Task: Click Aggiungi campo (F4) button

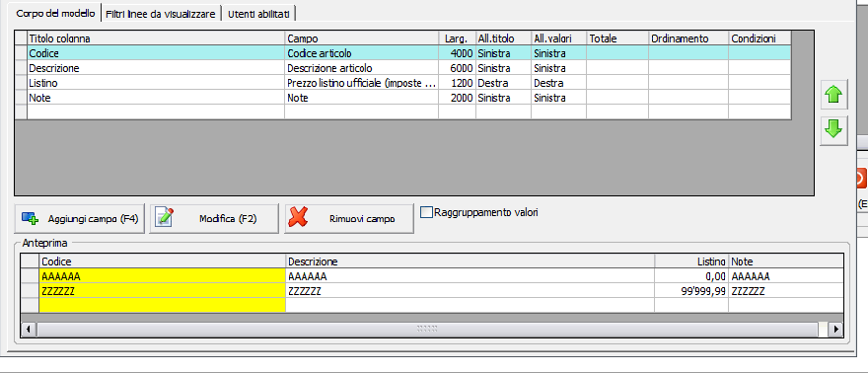Action: [80, 219]
